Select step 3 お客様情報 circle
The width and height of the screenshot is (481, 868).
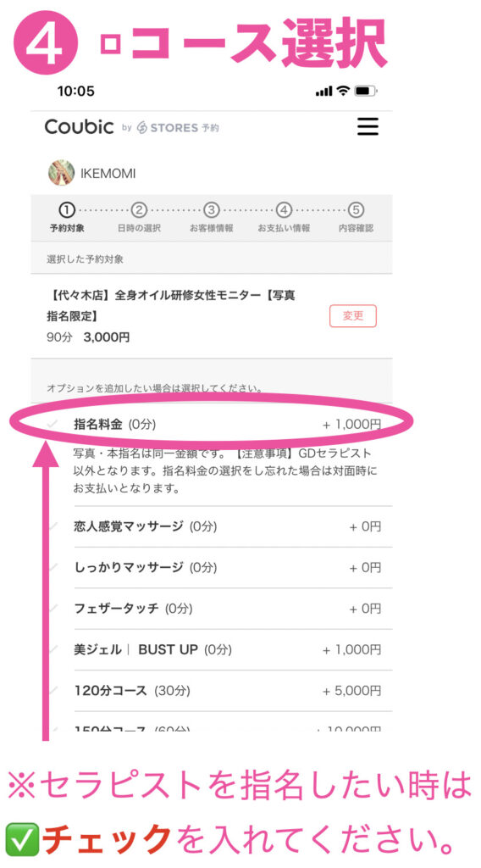(x=211, y=210)
